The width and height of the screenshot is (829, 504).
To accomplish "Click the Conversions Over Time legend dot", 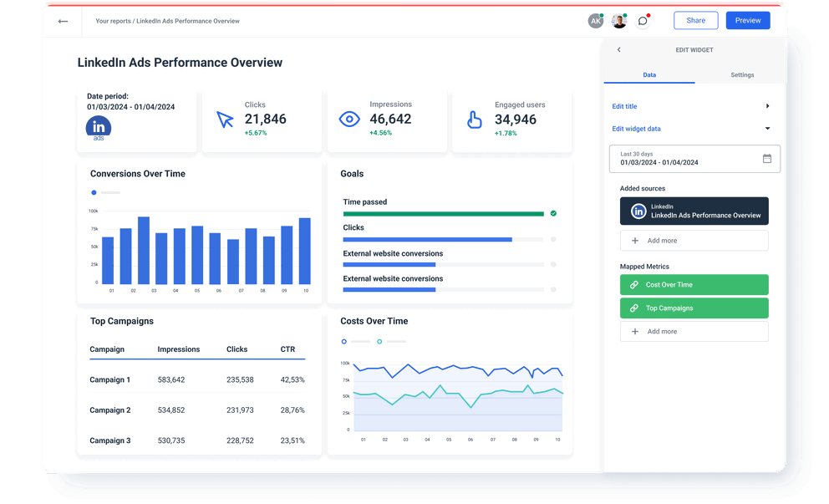I will pyautogui.click(x=93, y=192).
